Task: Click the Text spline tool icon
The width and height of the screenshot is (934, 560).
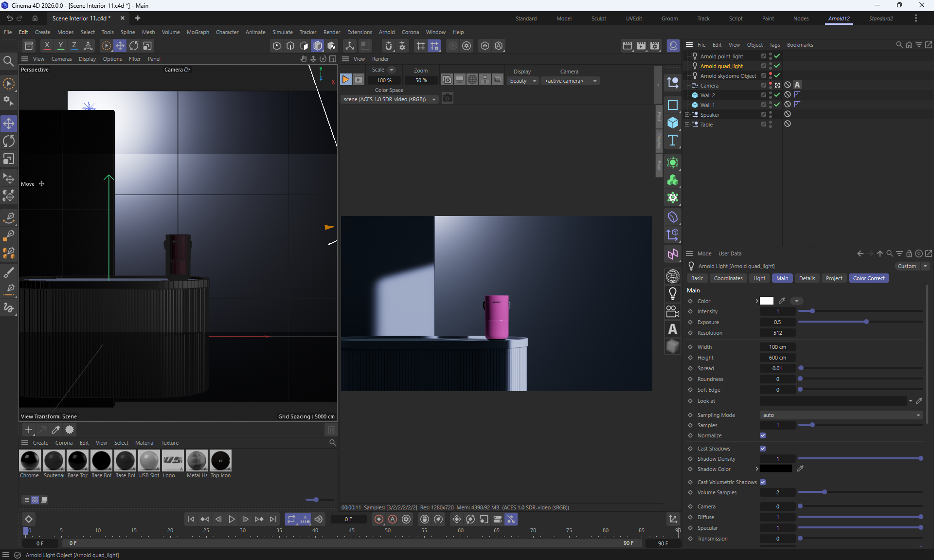Action: click(x=673, y=141)
